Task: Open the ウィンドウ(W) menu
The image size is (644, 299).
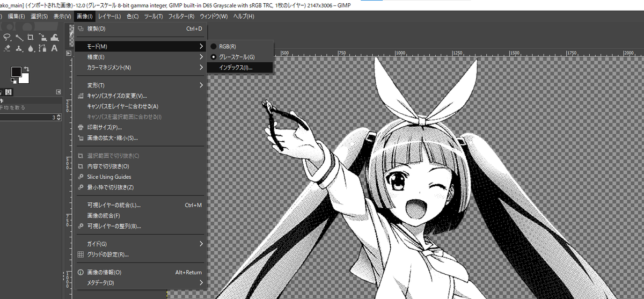Action: pyautogui.click(x=214, y=17)
